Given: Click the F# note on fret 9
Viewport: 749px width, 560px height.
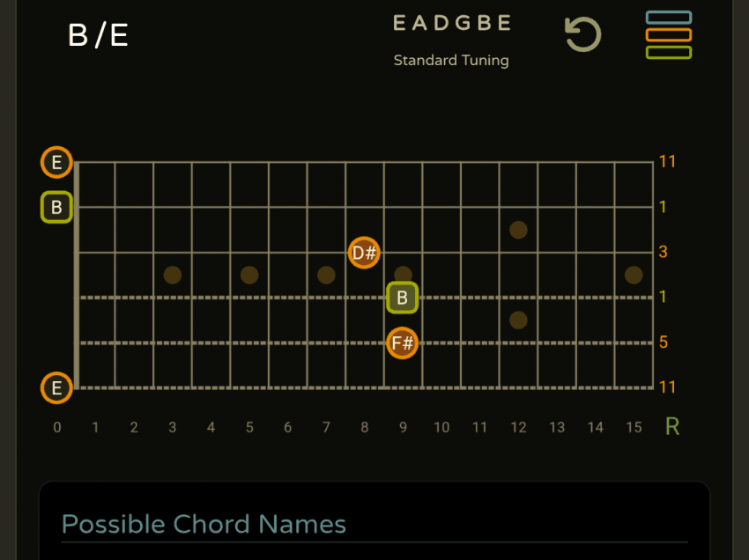Looking at the screenshot, I should pos(402,343).
